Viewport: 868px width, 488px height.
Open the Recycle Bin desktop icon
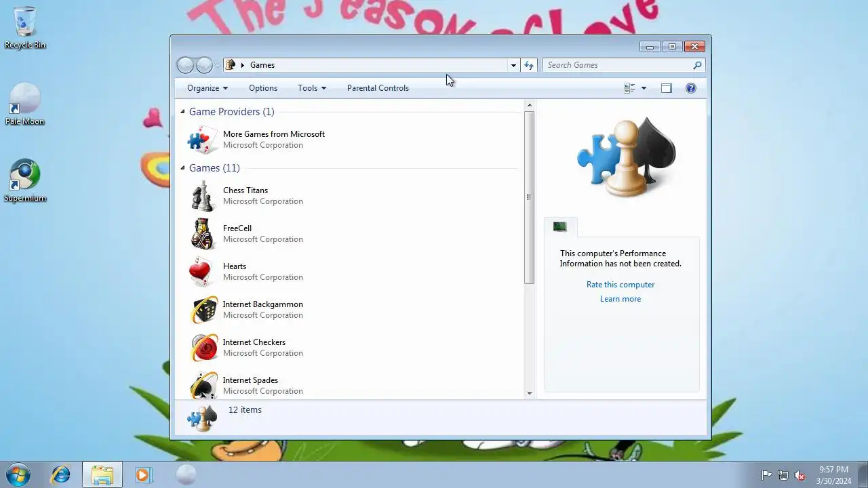point(25,28)
